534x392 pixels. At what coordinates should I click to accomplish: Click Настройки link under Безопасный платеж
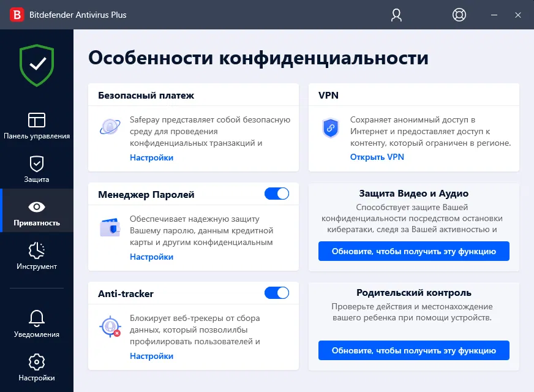[x=151, y=157]
